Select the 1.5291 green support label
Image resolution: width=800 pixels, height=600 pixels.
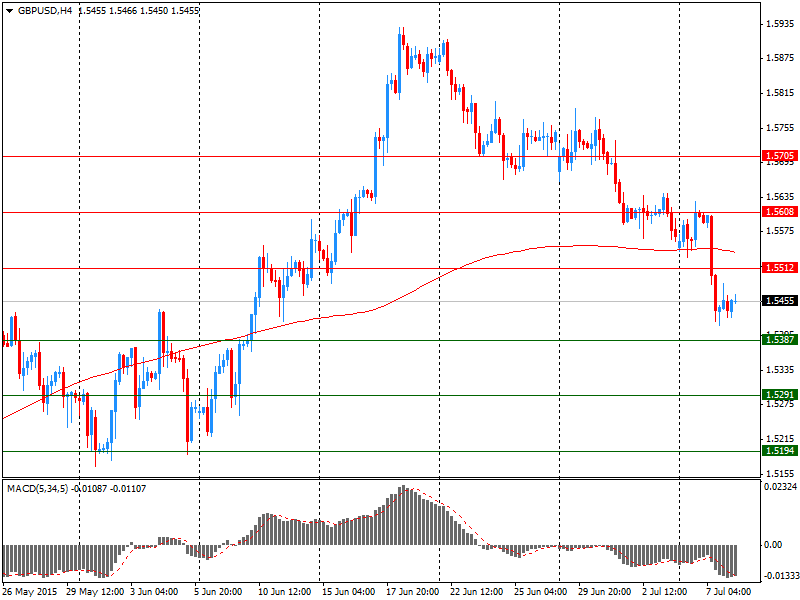780,395
